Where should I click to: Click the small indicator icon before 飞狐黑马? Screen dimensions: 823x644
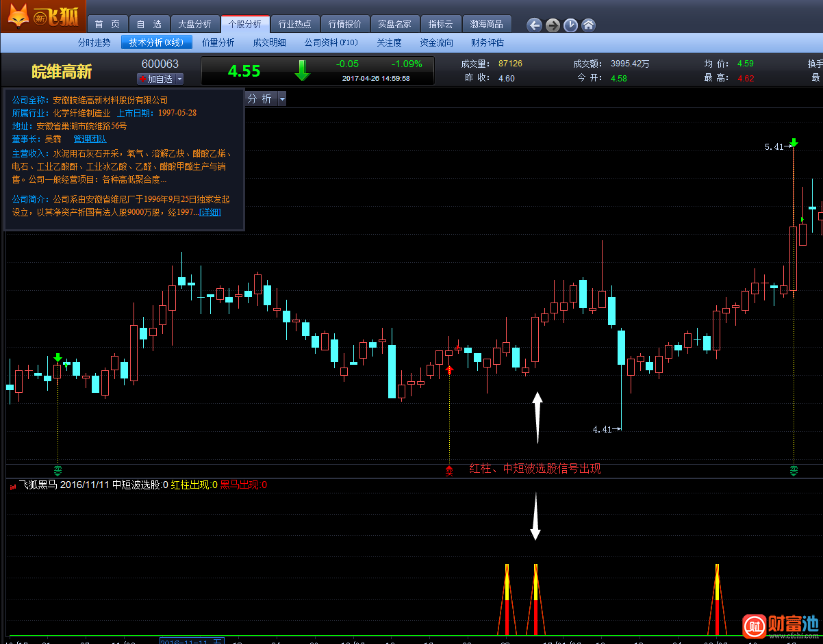(x=12, y=486)
